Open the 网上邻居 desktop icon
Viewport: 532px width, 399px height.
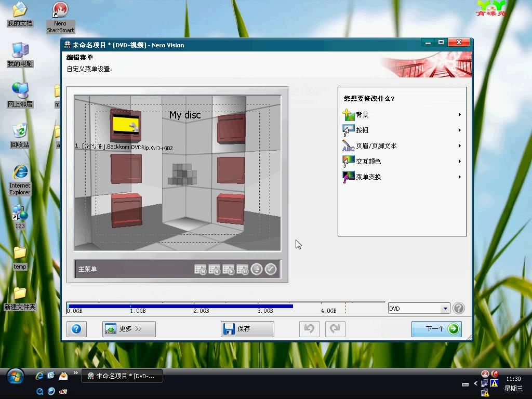point(20,96)
